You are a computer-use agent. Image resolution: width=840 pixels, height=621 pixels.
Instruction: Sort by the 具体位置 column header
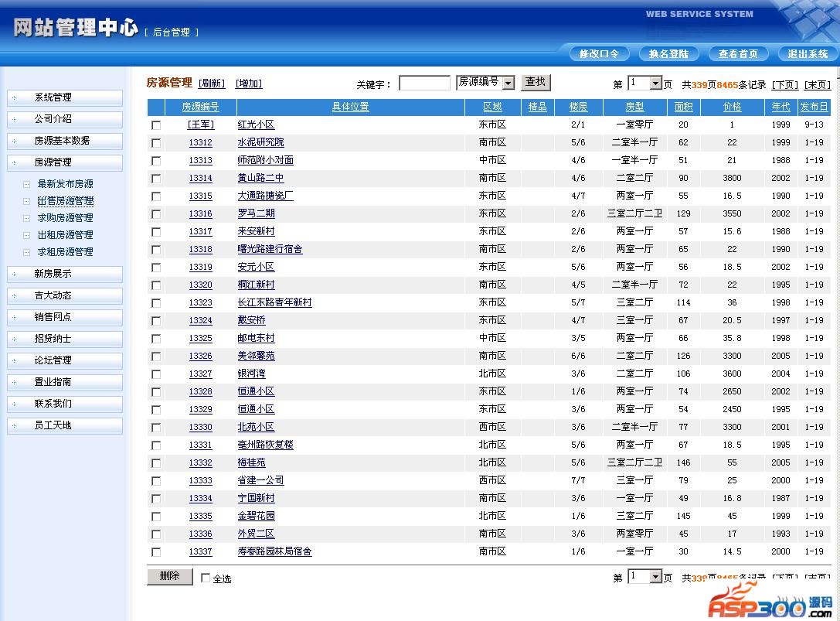coord(350,107)
